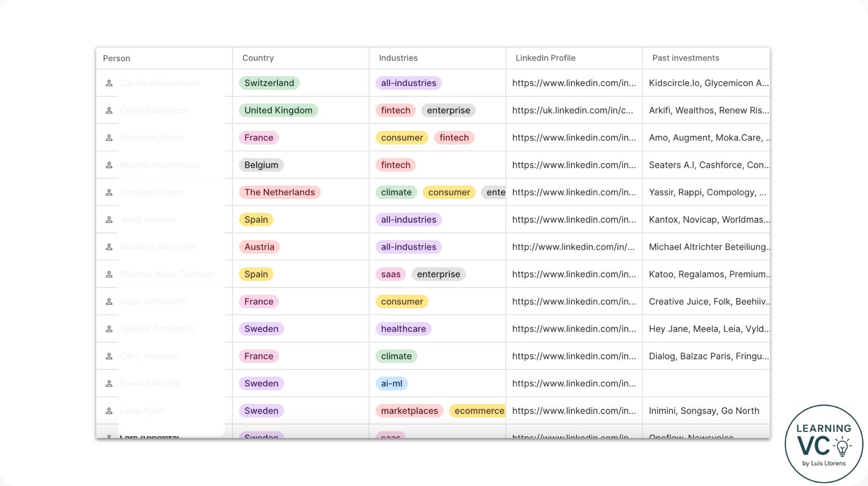Select the Austria country tag
868x486 pixels.
(x=259, y=247)
